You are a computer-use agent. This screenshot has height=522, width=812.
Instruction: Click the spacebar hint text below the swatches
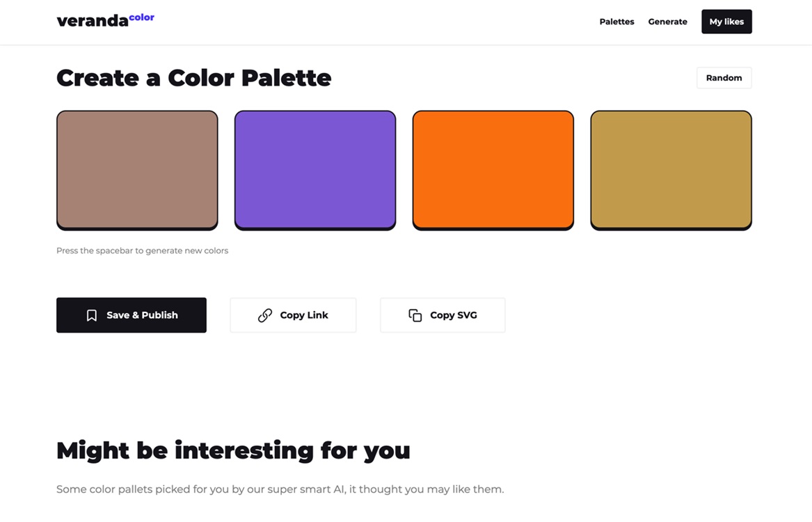(143, 251)
